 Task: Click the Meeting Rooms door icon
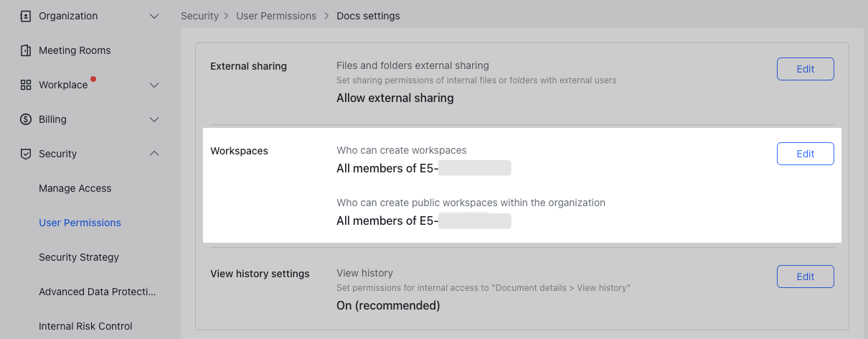click(26, 50)
